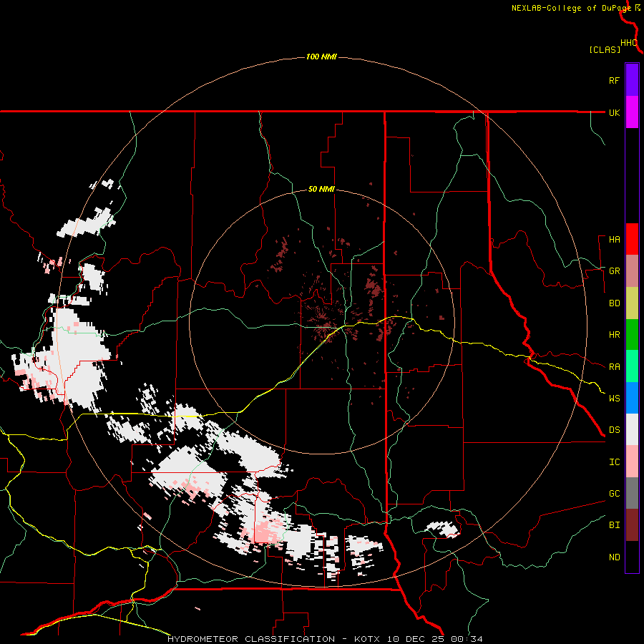Click the WS legend label
This screenshot has width=644, height=644.
614,399
